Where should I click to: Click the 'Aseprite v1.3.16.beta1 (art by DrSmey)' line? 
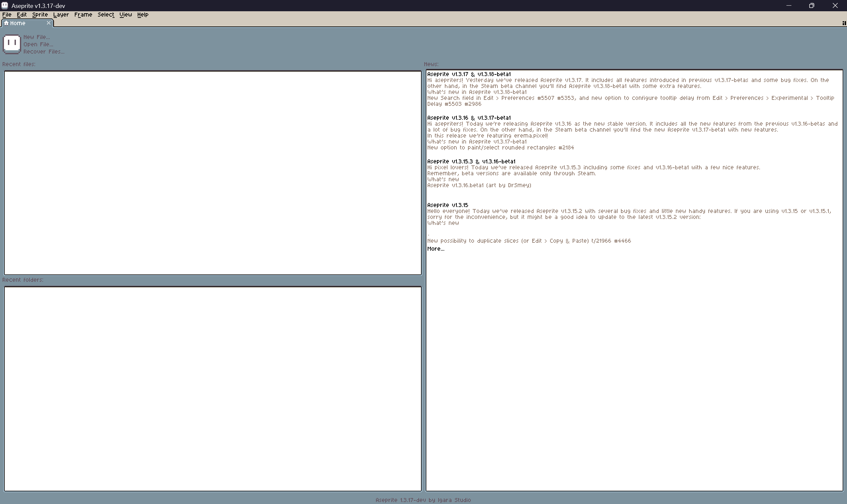(x=479, y=186)
